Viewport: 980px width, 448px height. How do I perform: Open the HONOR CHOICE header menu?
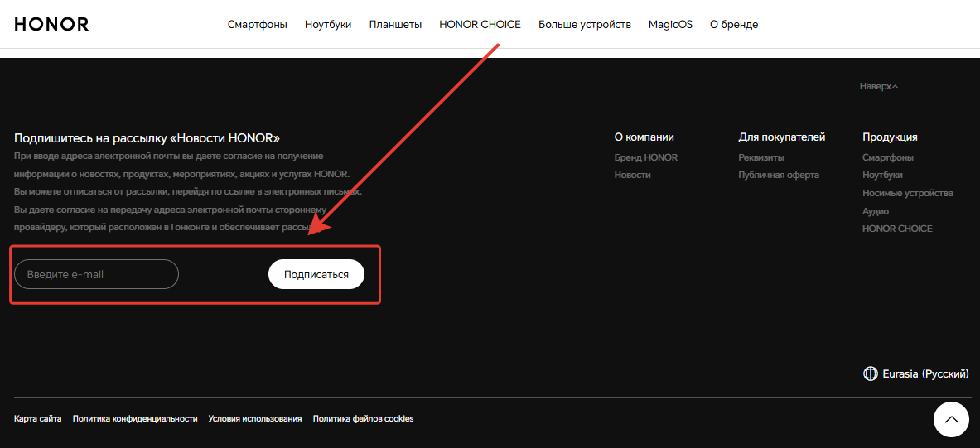[480, 25]
